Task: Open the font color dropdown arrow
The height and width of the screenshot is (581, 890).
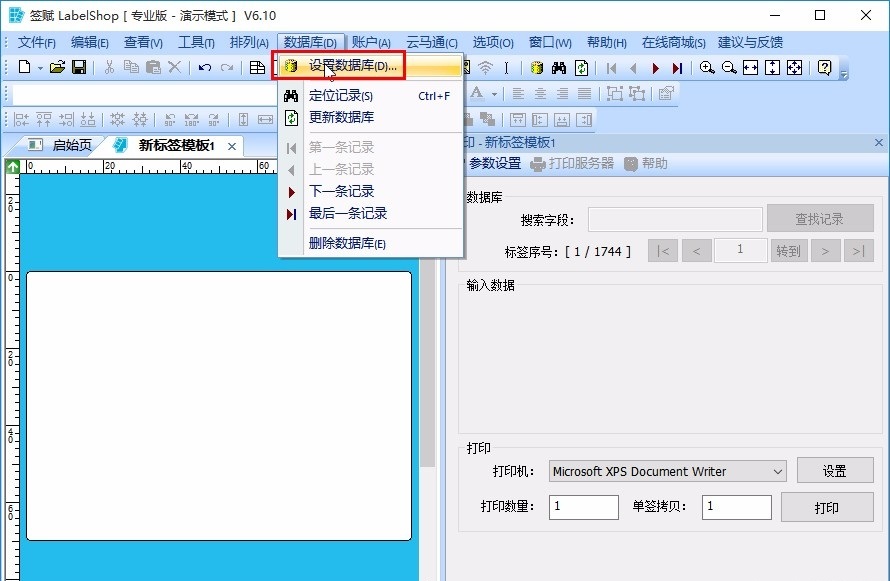Action: (492, 92)
